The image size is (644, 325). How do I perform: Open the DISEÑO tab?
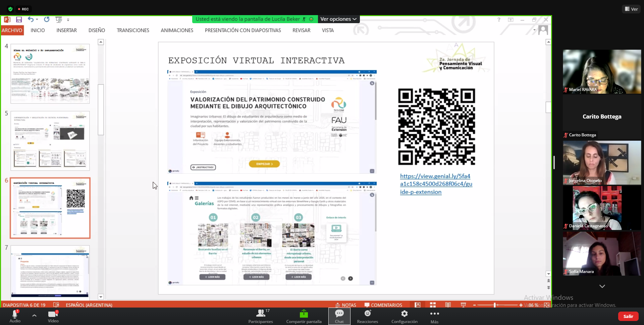(x=97, y=30)
